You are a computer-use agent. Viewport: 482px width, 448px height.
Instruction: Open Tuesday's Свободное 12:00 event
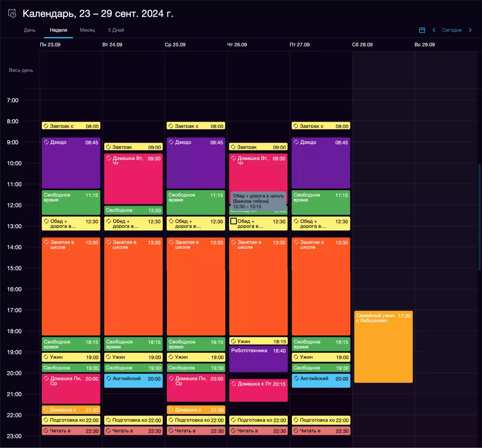(x=133, y=210)
